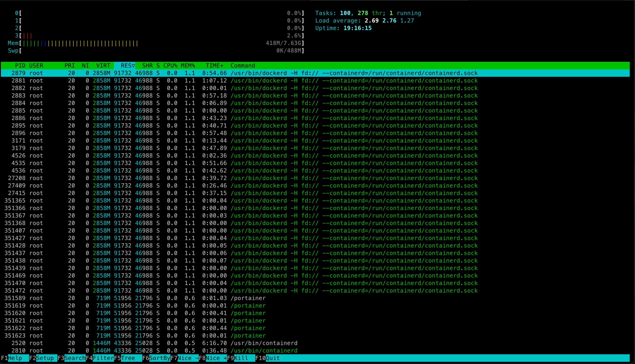The width and height of the screenshot is (635, 364).
Task: Select process row with PID 2885
Action: click(x=315, y=111)
